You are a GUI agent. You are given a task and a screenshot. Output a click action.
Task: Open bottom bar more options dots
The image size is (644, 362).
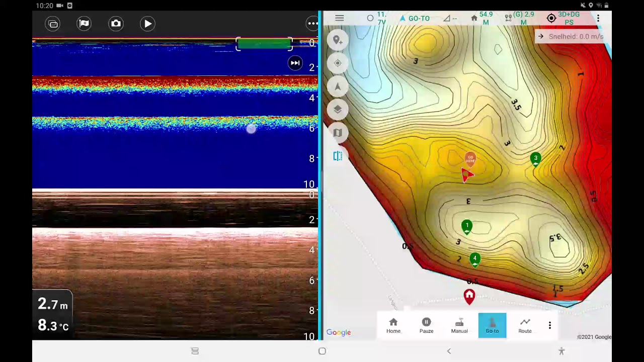[550, 326]
